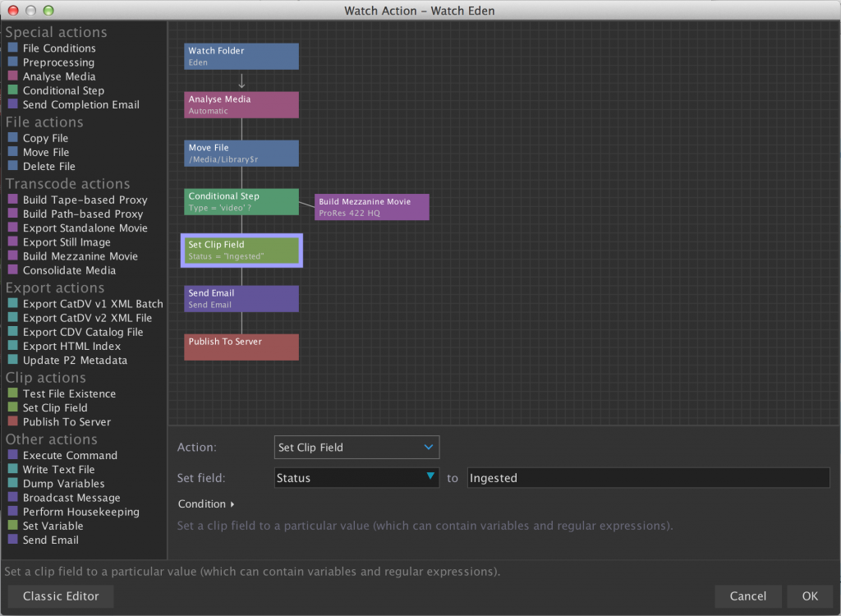Screen dimensions: 841x616
Task: Choose Export CatDV v1 XML Batch item
Action: (x=93, y=304)
